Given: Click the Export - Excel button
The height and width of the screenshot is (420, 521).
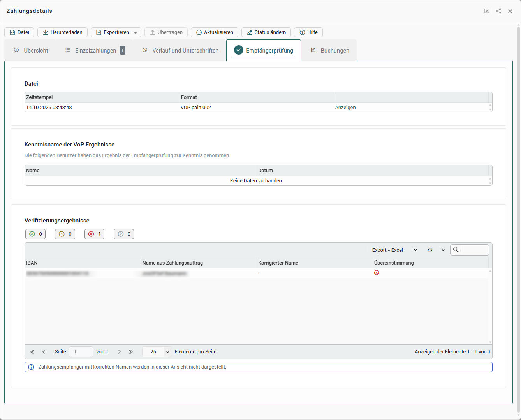Looking at the screenshot, I should (387, 250).
